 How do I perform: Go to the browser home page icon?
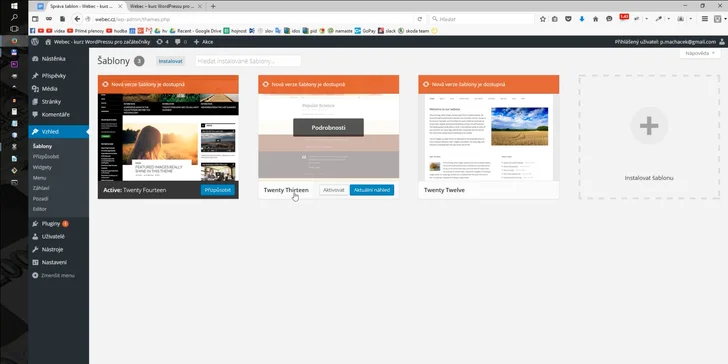click(x=596, y=19)
